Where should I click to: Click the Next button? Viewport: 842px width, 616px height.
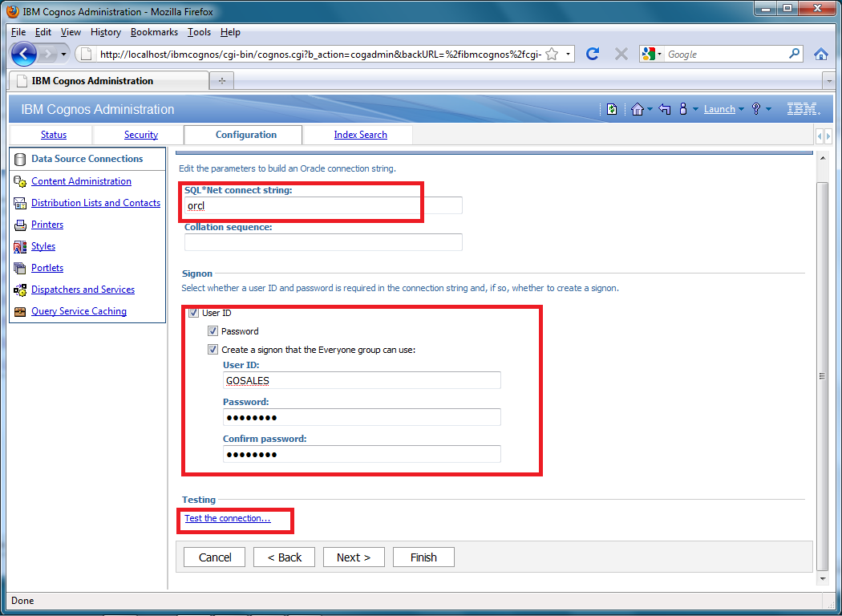354,557
